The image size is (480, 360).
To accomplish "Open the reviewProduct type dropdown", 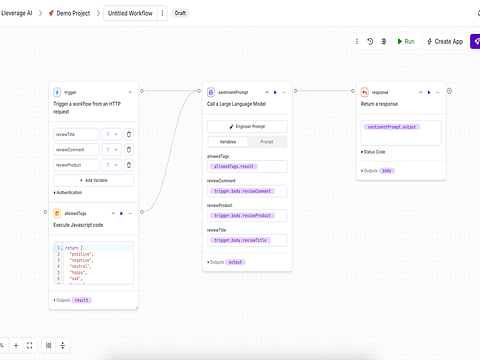I will pyautogui.click(x=112, y=165).
